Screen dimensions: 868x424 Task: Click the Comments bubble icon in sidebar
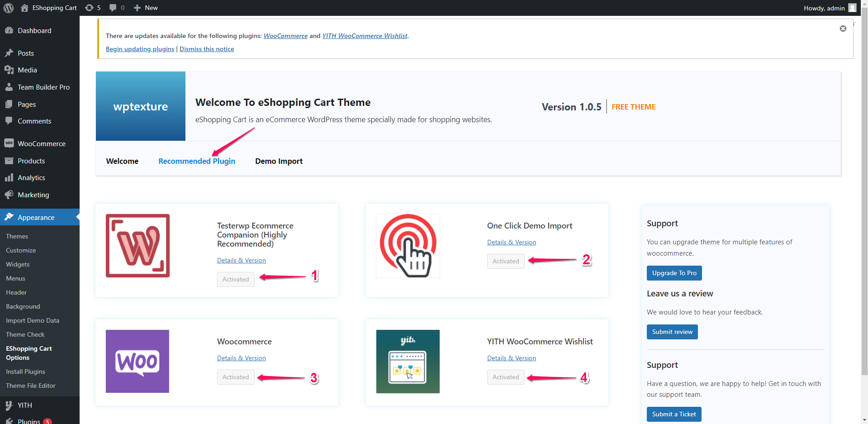pos(9,121)
